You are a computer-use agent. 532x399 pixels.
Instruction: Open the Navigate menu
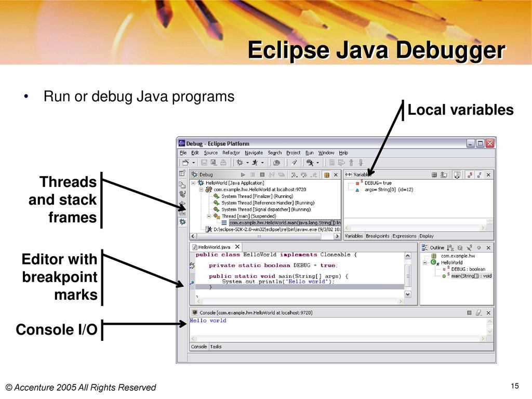coord(254,153)
